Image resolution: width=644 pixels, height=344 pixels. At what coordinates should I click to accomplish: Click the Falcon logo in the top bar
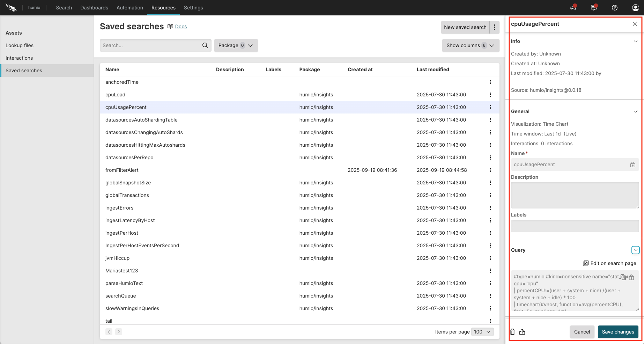11,8
